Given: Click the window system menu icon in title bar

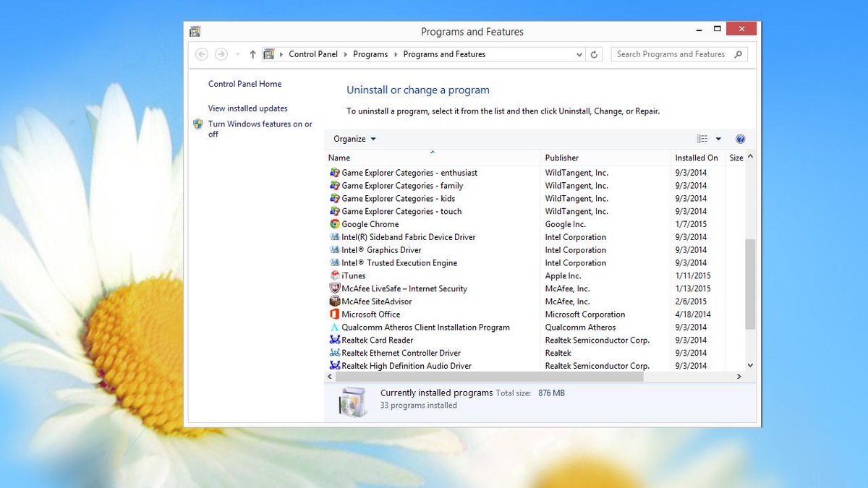Looking at the screenshot, I should click(x=195, y=31).
